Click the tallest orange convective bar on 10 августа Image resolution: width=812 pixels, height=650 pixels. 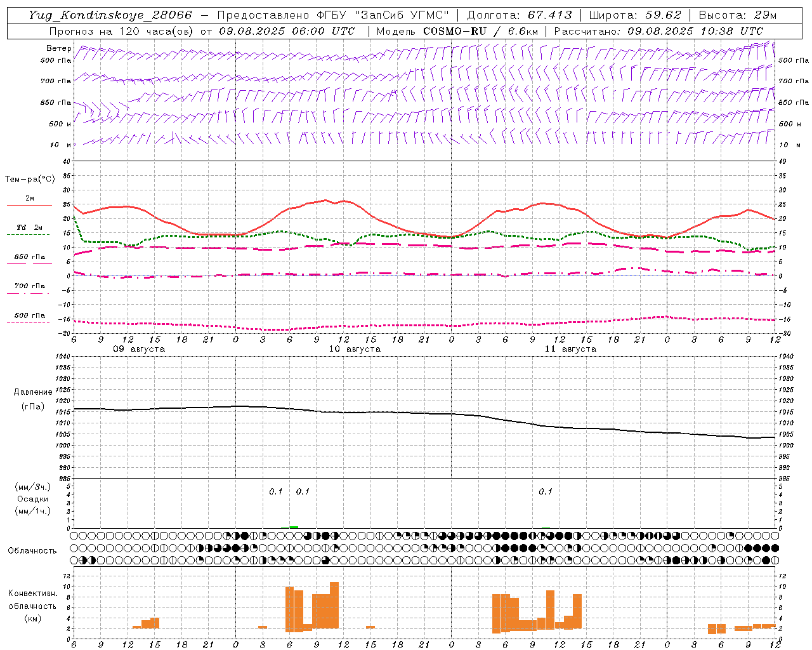click(334, 605)
